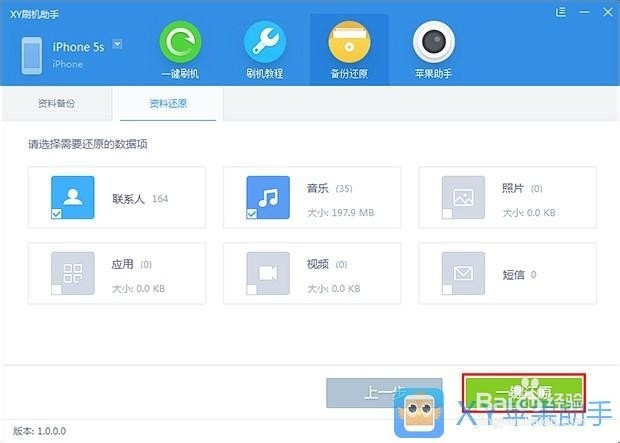Check the 短信 checkbox
This screenshot has width=620, height=443.
coord(447,290)
